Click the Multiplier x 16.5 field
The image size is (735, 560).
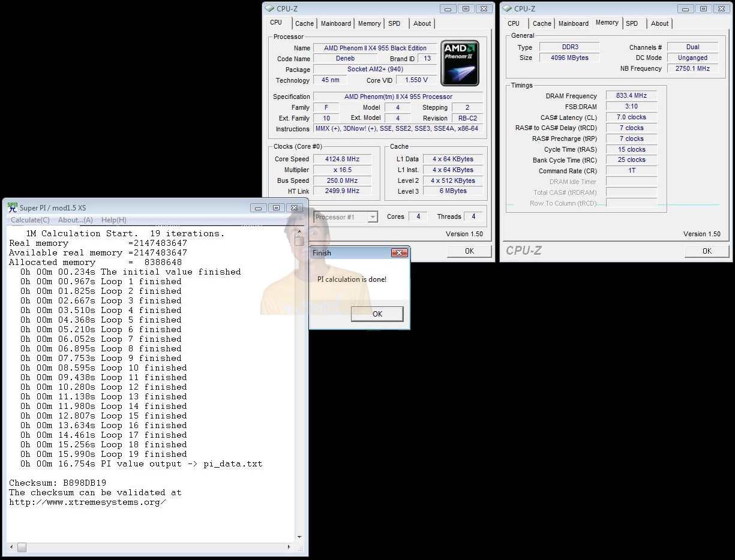342,170
